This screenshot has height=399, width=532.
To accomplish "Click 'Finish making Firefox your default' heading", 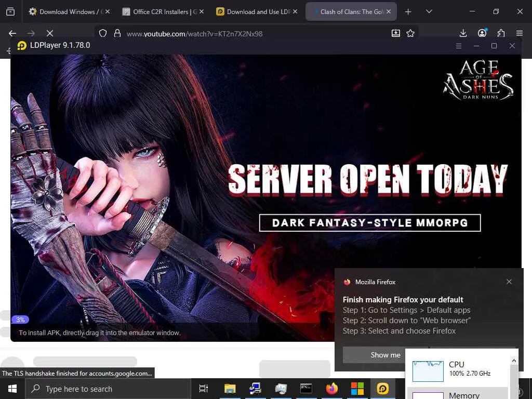I will 403,300.
